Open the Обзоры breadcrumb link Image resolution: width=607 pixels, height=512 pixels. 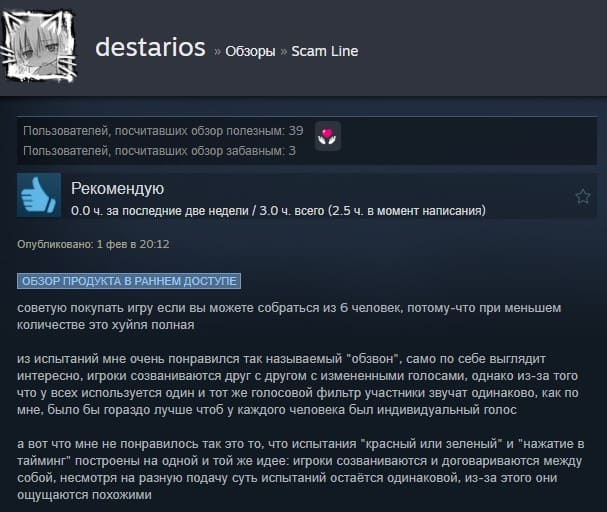click(x=250, y=51)
